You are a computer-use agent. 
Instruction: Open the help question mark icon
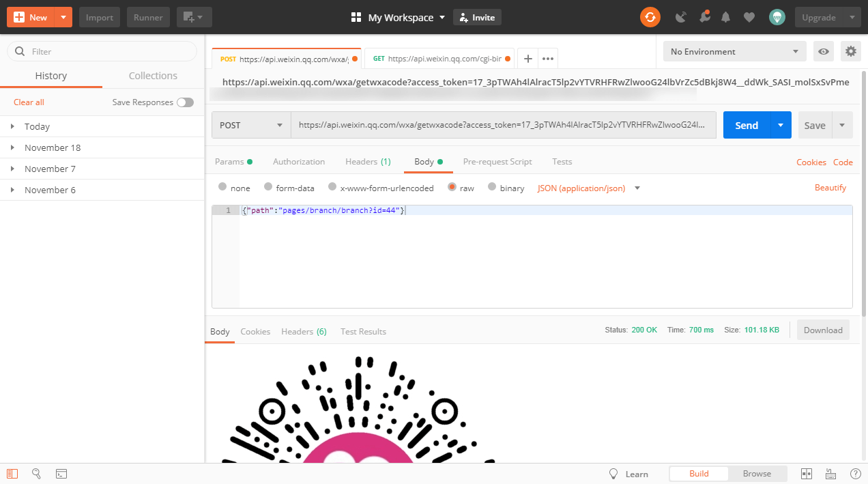coord(855,473)
